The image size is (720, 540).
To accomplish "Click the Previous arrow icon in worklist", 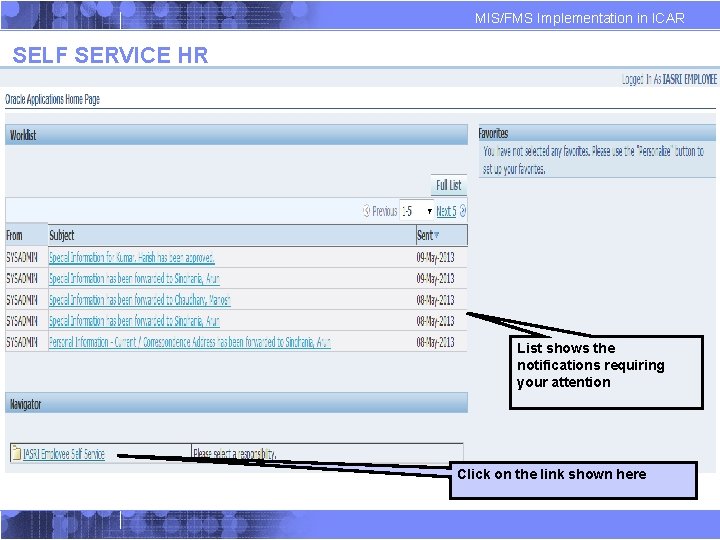I will [x=366, y=211].
